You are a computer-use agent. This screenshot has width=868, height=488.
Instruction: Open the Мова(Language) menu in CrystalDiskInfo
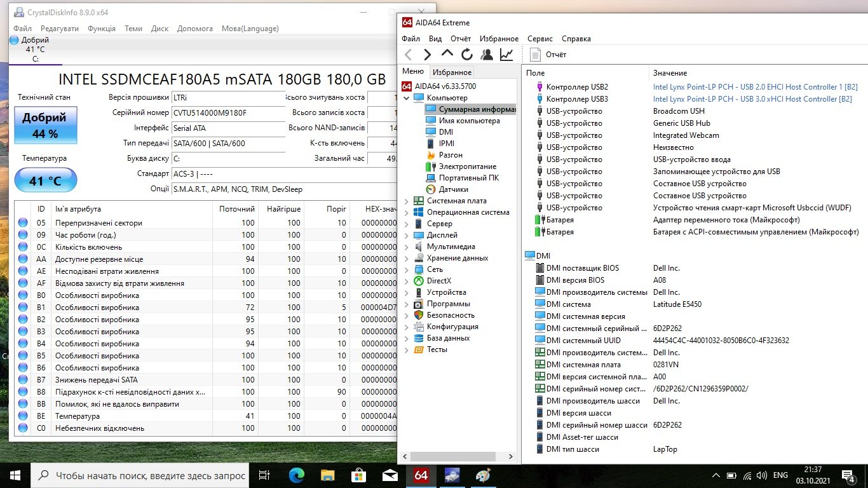point(250,29)
